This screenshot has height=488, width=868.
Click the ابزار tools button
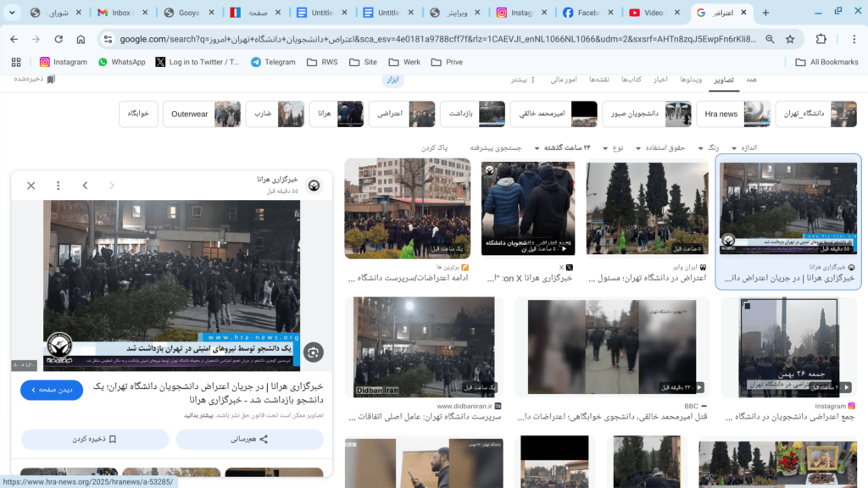[x=393, y=80]
